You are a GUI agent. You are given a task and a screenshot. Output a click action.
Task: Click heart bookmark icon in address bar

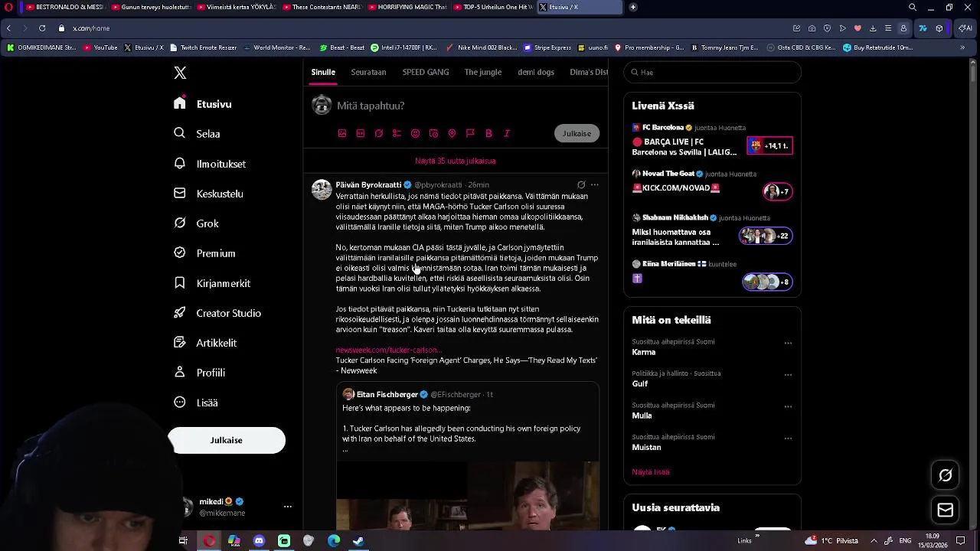[857, 28]
